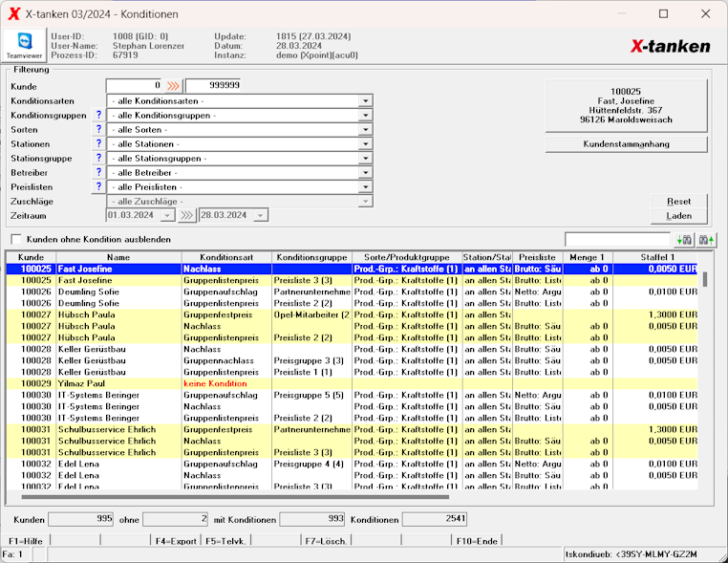Screen dimensions: 728x563
Task: Click the Konditionen count field 2541
Action: [435, 519]
